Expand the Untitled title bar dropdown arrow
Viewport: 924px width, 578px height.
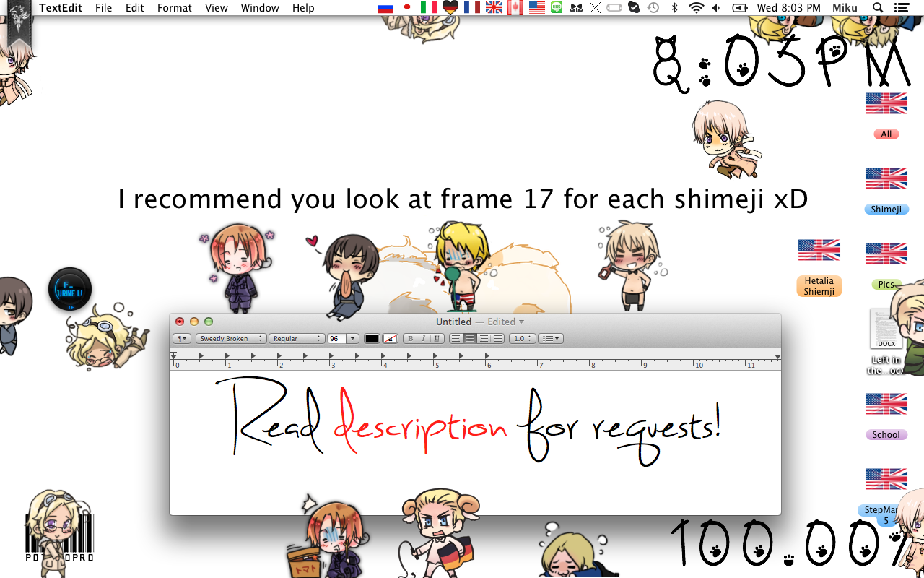pos(521,322)
